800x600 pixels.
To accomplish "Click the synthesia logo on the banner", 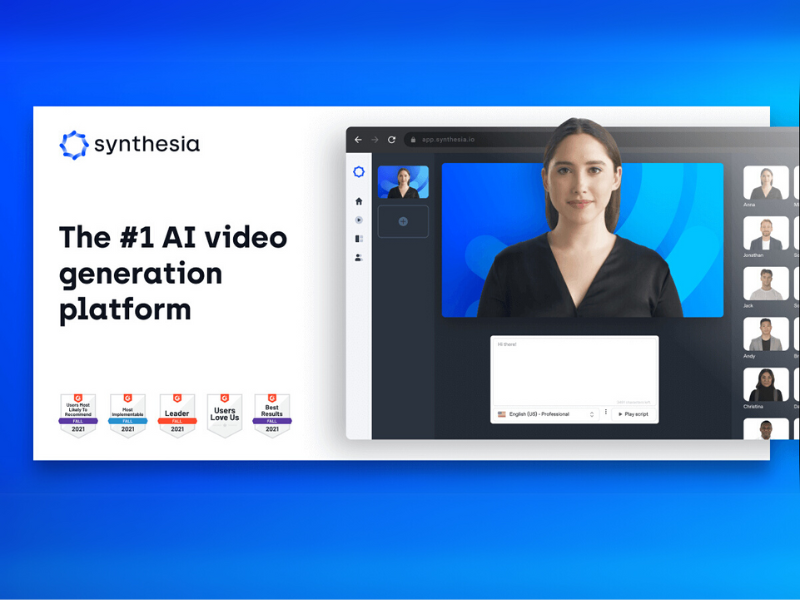I will point(130,144).
